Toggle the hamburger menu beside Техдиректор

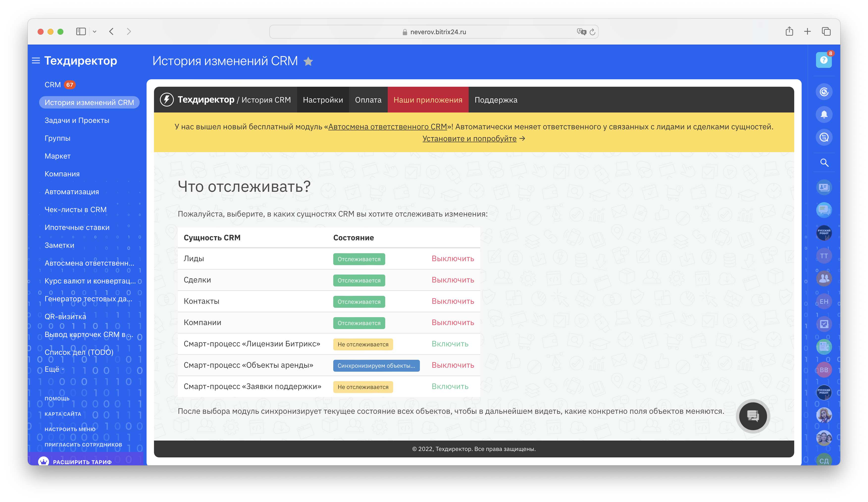click(36, 61)
